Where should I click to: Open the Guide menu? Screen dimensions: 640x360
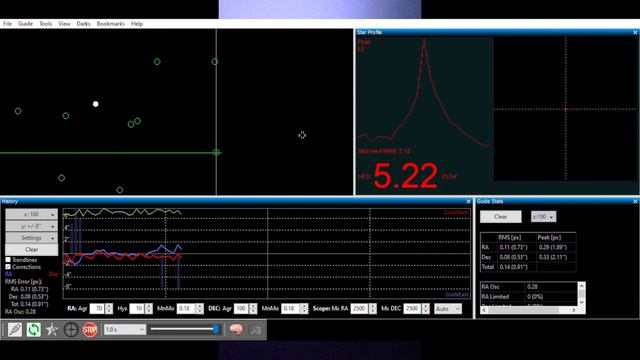click(25, 24)
